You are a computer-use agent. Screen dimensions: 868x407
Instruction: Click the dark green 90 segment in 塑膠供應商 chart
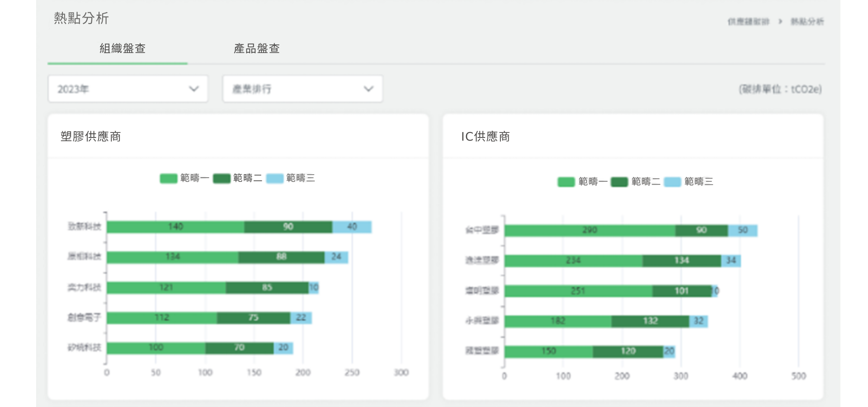[288, 227]
